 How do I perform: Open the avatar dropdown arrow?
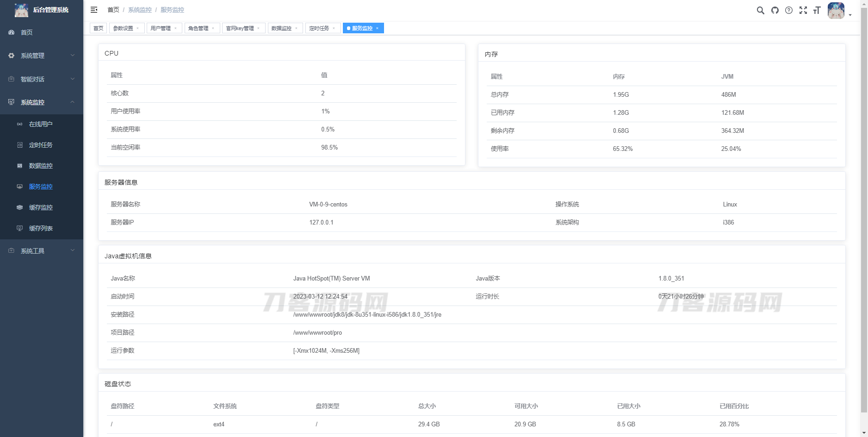point(850,14)
